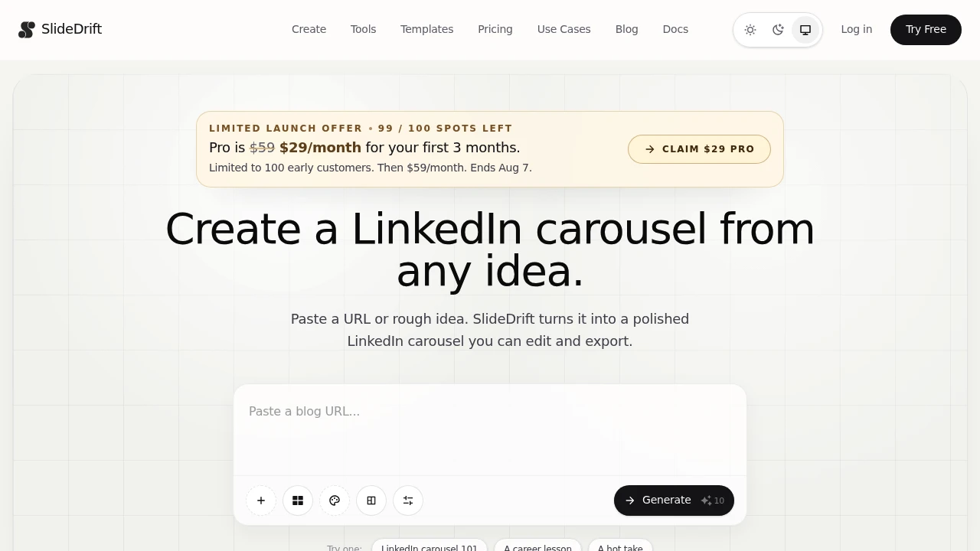Open the Tools menu

point(363,29)
